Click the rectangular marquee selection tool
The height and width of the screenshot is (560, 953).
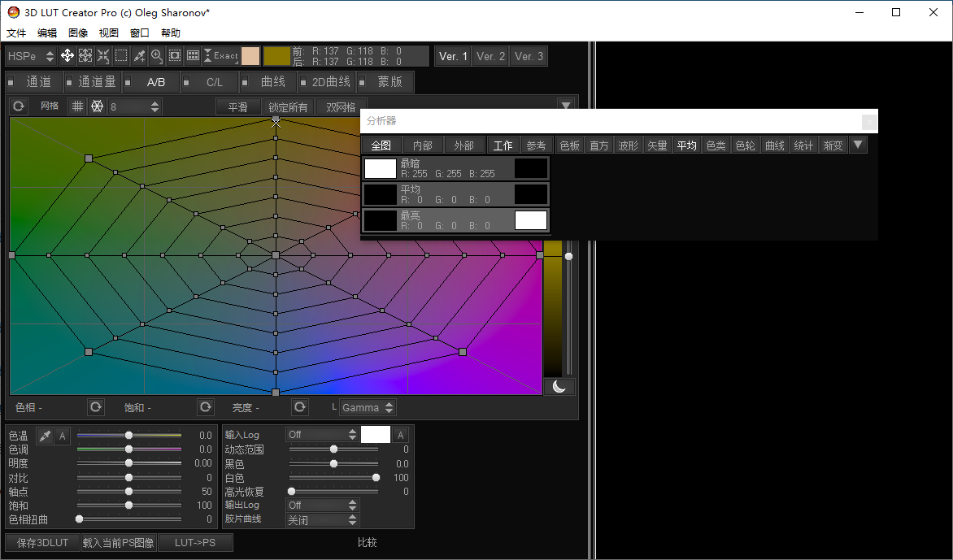(x=121, y=56)
